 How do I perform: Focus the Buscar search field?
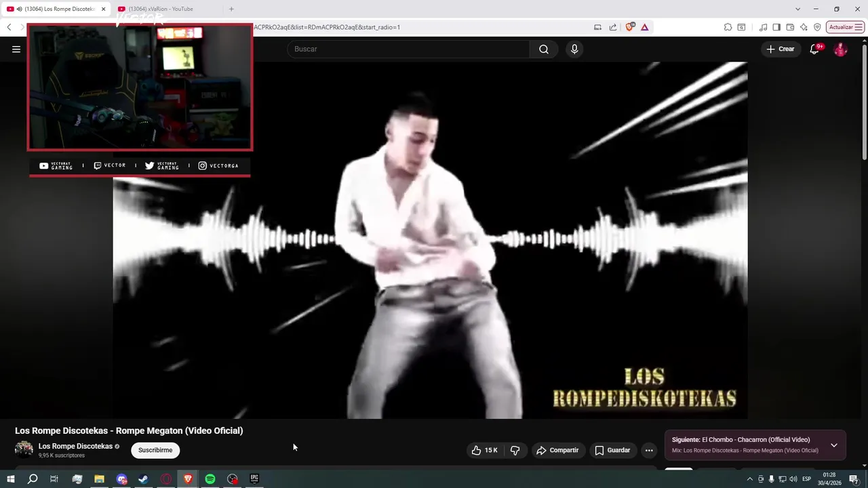(409, 49)
